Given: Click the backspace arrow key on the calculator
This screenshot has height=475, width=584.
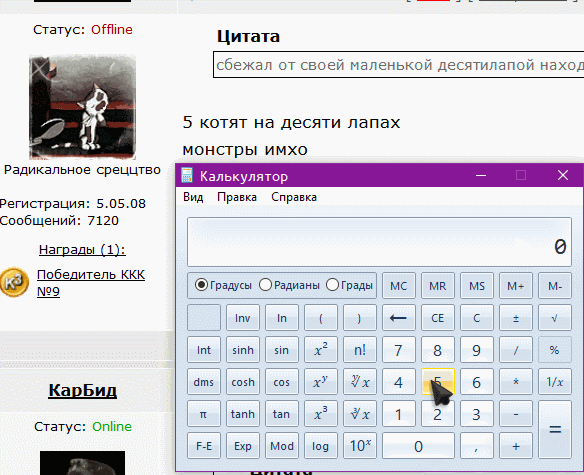Looking at the screenshot, I should click(399, 318).
